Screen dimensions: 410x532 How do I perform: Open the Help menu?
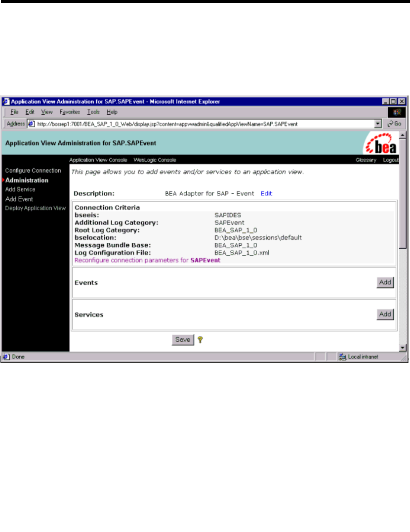click(112, 112)
